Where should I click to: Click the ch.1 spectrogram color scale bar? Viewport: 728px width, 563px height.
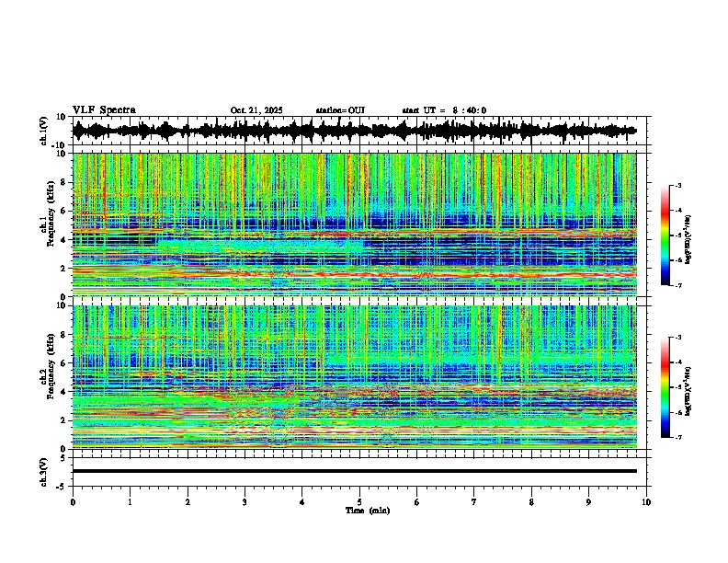pyautogui.click(x=665, y=236)
